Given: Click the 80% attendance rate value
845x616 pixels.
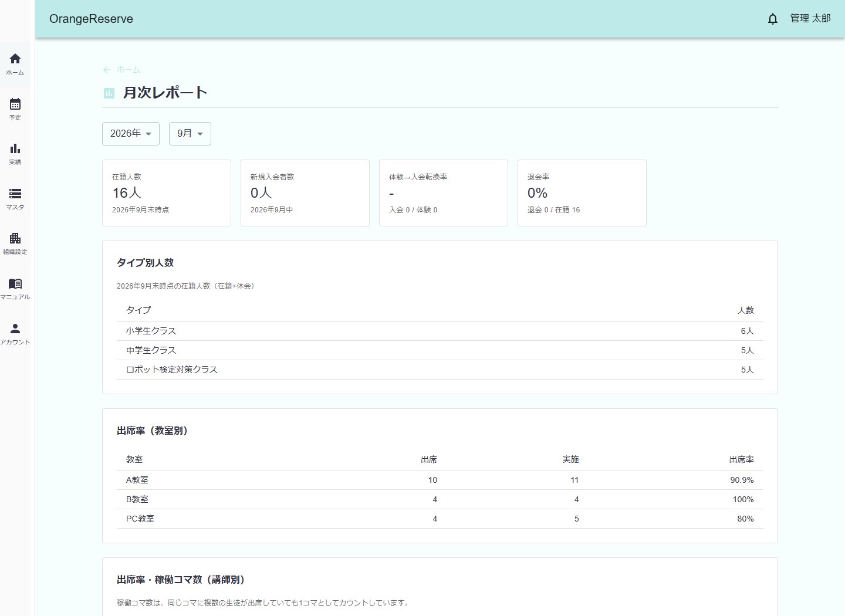Looking at the screenshot, I should pyautogui.click(x=745, y=519).
